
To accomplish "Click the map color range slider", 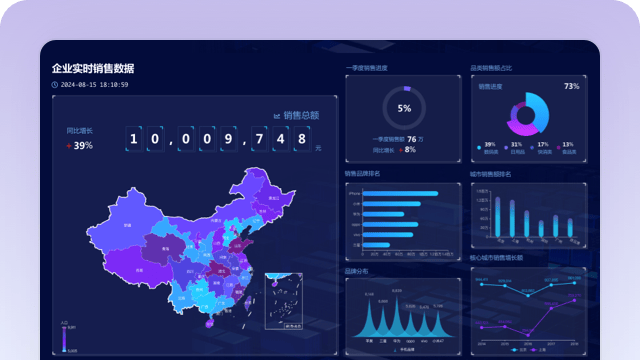I will click(64, 339).
